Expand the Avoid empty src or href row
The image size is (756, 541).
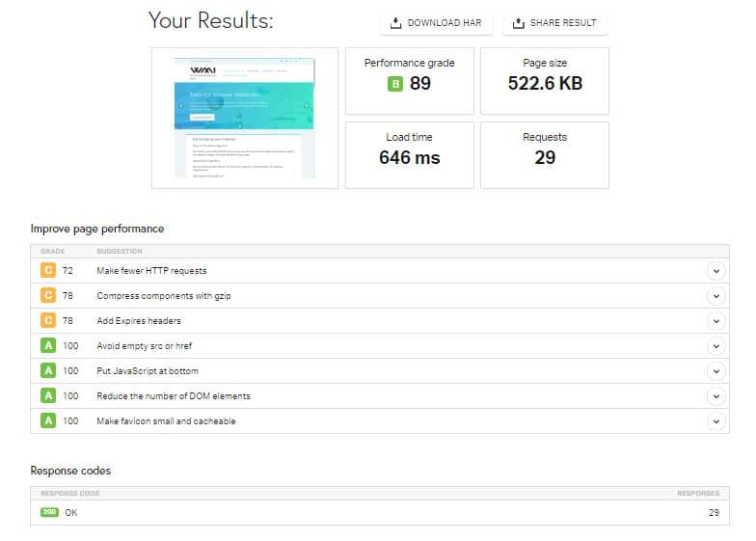[x=715, y=346]
